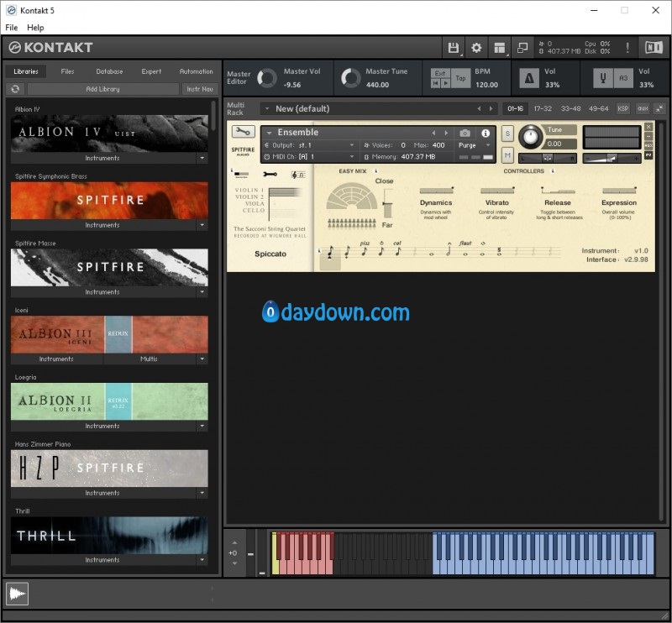Click the BPM 120.00 value field
672x623 pixels.
pyautogui.click(x=486, y=85)
